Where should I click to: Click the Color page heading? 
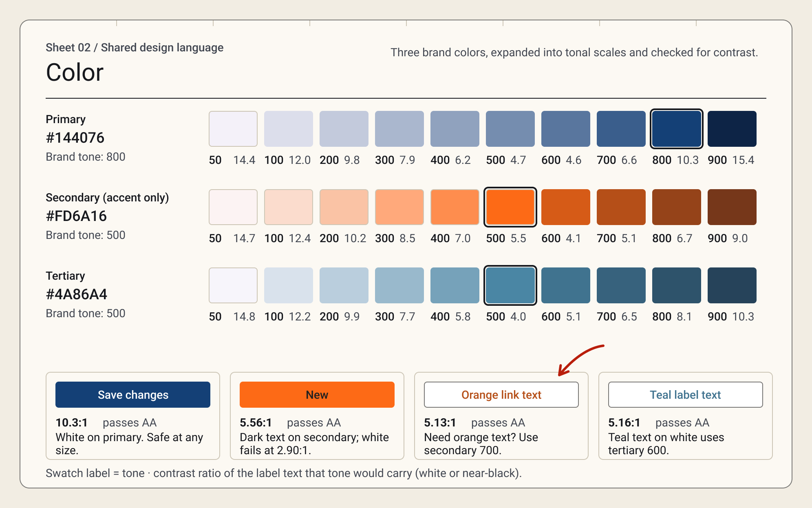point(75,72)
